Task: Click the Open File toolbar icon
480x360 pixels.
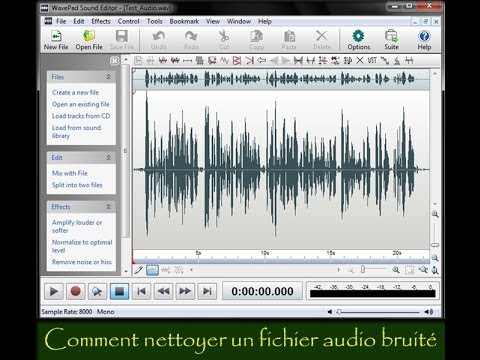Action: (x=89, y=36)
